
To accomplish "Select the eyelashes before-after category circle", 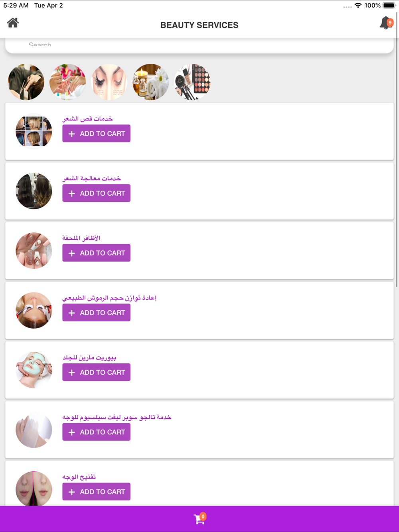I will tap(109, 82).
